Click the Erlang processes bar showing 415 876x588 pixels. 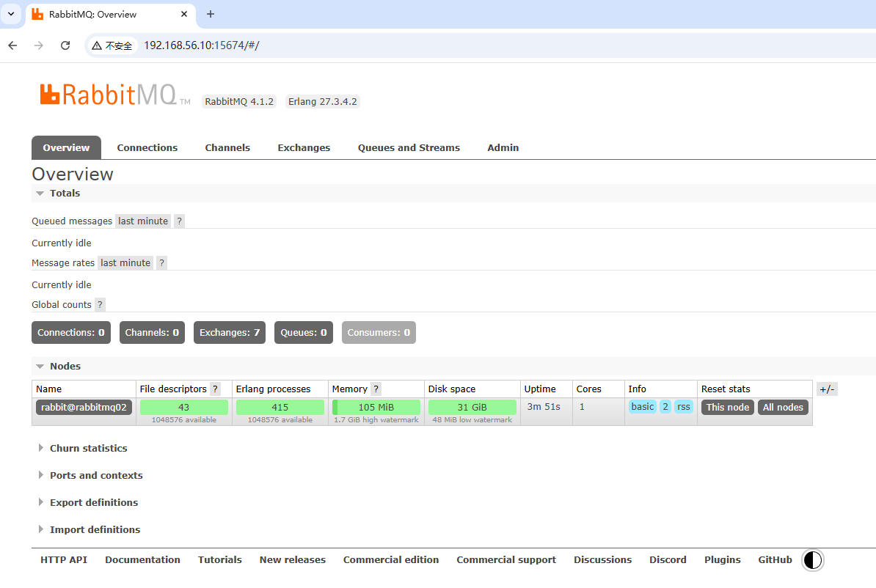coord(280,408)
